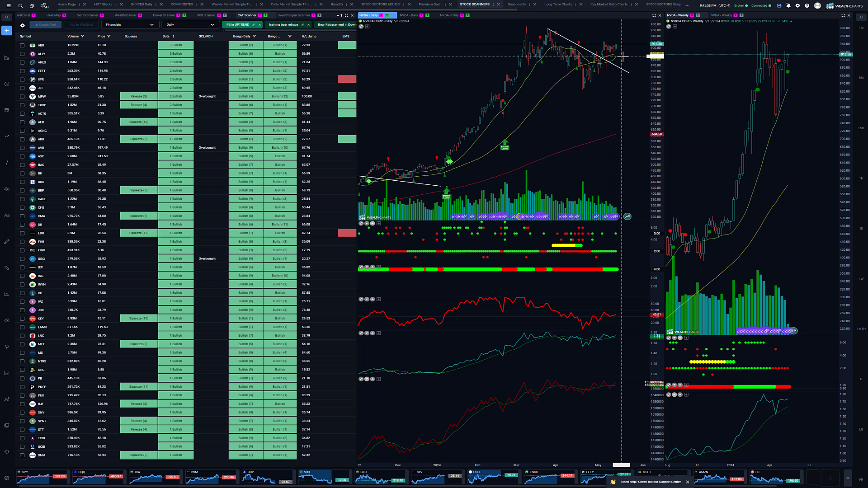
Task: Open the Bongo Daily column filter
Action: pos(254,37)
